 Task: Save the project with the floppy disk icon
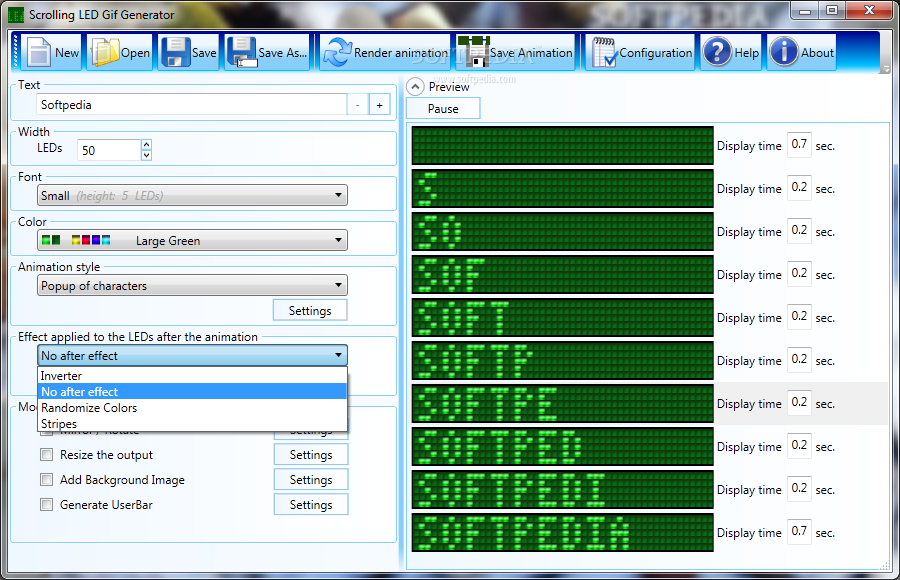pos(176,52)
